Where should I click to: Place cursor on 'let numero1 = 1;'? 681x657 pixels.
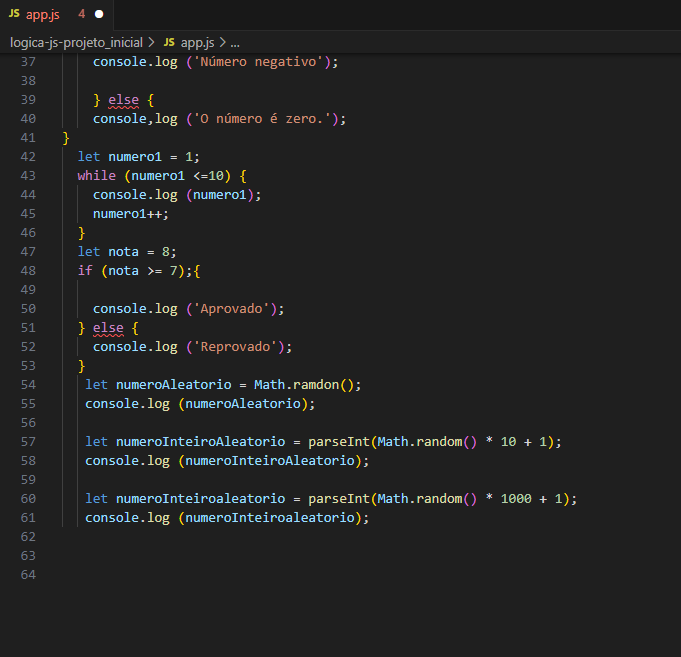click(x=139, y=157)
